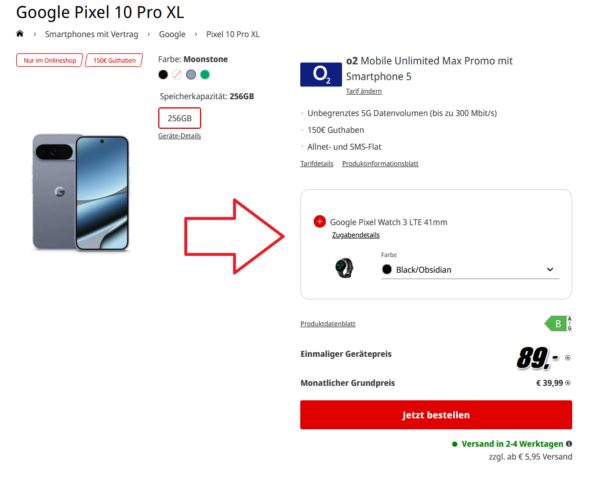Open the energy efficiency label B
Screen dimensions: 600x481
pos(558,323)
